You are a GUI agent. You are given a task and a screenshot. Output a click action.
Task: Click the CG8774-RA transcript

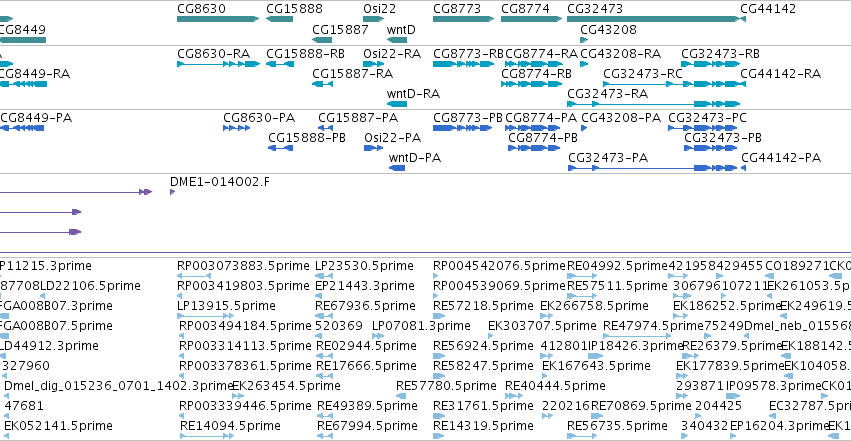(x=534, y=64)
